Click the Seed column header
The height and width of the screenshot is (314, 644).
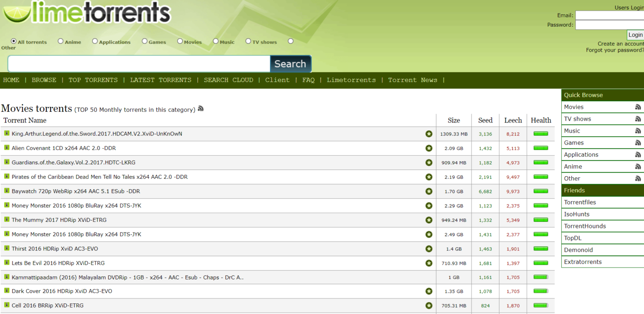(485, 120)
